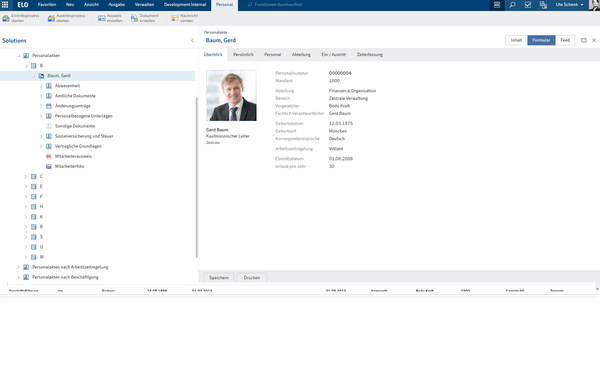
Task: Open the Neu menu
Action: click(70, 5)
